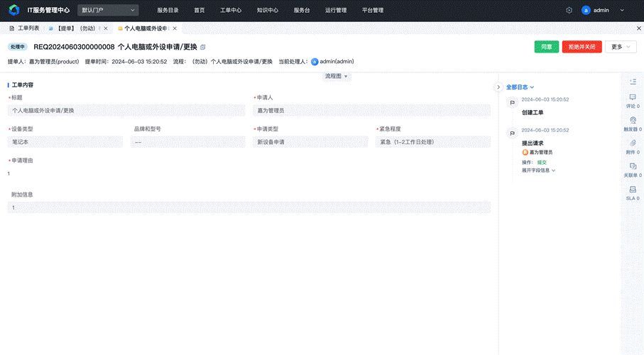The width and height of the screenshot is (644, 355).
Task: Expand 展开字段信息 in the log entry
Action: (x=538, y=170)
